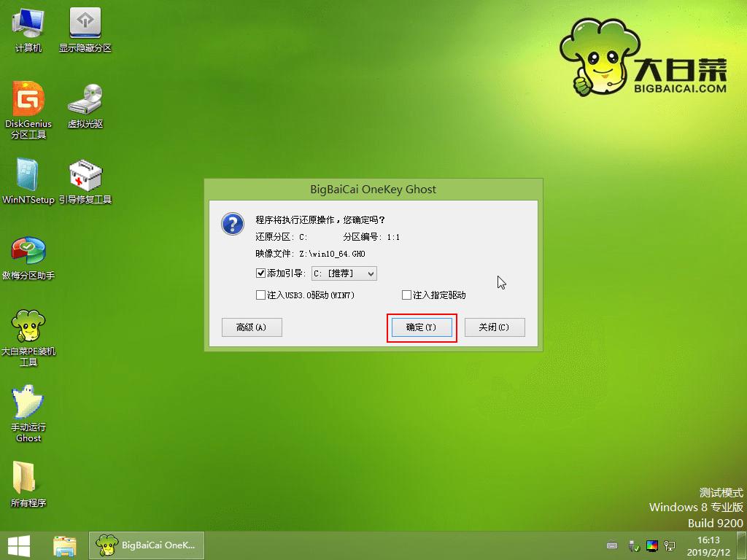Open the clock showing 16:13
Viewport: 747px width, 560px height.
tap(708, 546)
